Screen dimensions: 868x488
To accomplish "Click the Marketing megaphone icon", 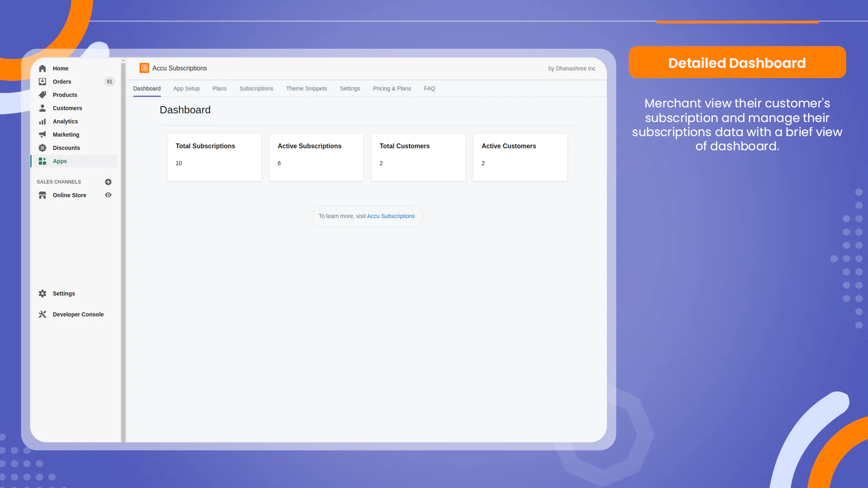I will [x=42, y=134].
